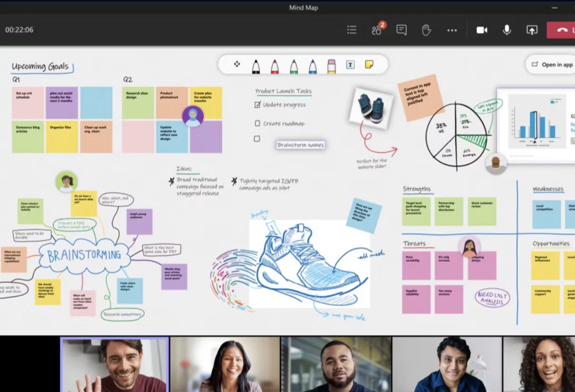
Task: Select the blue pen tool
Action: click(x=313, y=66)
